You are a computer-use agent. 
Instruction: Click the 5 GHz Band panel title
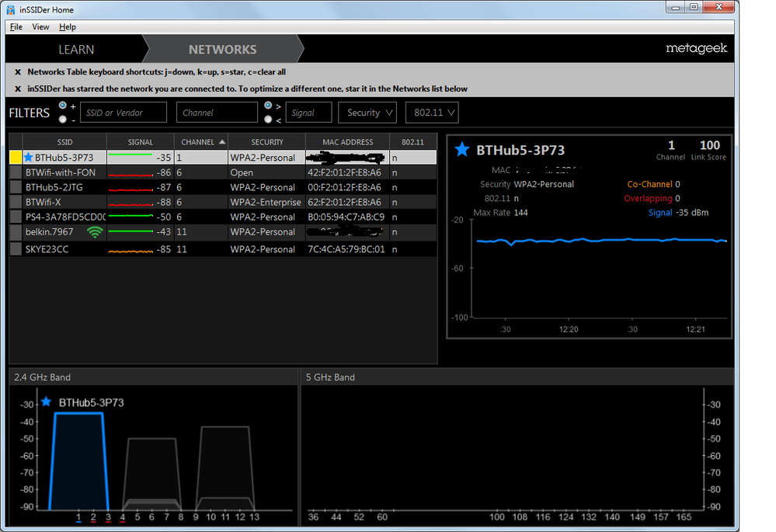click(x=330, y=377)
